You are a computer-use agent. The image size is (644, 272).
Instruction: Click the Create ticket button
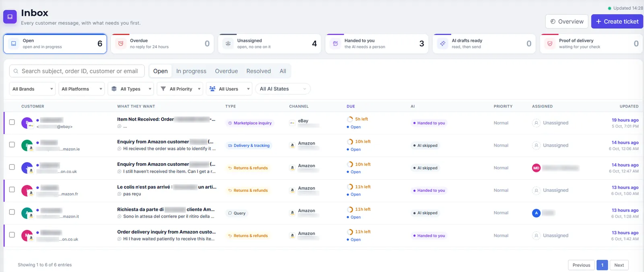click(617, 22)
